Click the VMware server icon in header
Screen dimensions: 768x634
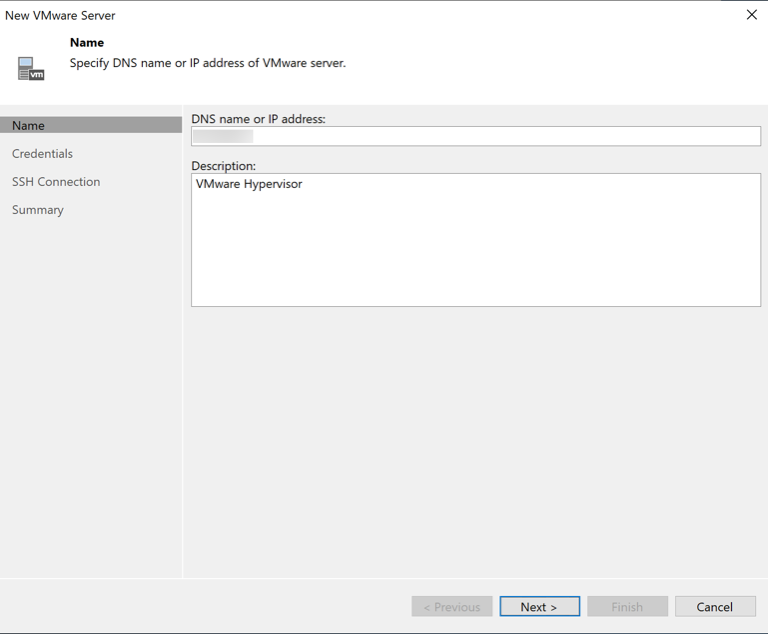click(x=31, y=69)
